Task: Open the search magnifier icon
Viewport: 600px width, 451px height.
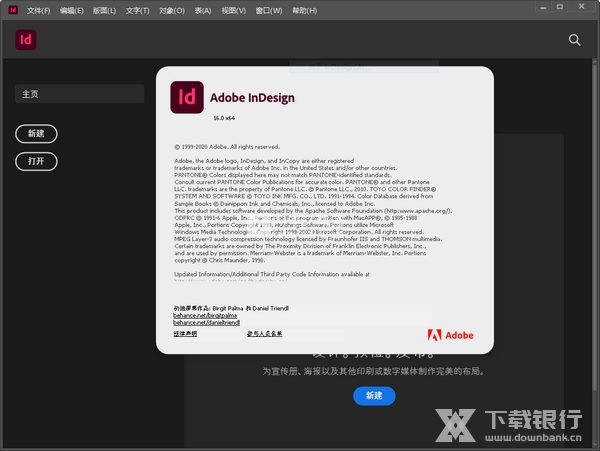Action: (x=574, y=40)
